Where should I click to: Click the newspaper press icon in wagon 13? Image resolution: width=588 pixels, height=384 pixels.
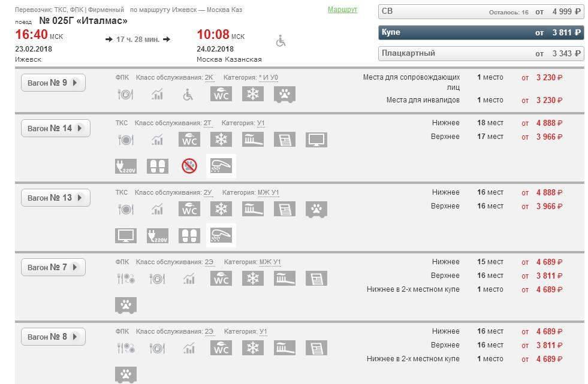coord(285,209)
